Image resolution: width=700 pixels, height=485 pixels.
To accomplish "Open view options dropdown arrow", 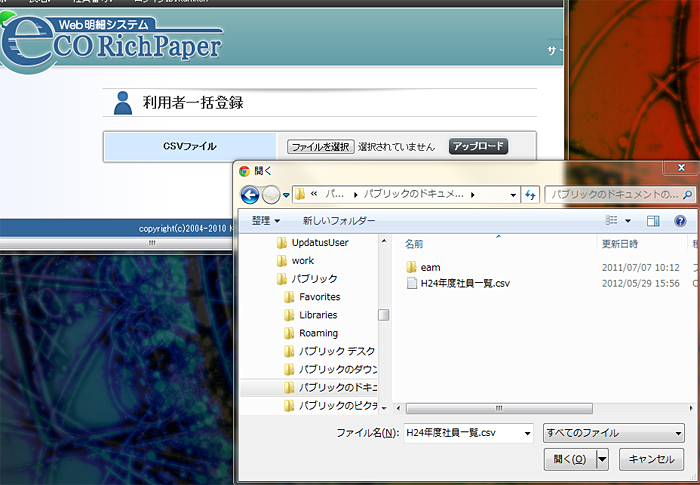I will (628, 221).
